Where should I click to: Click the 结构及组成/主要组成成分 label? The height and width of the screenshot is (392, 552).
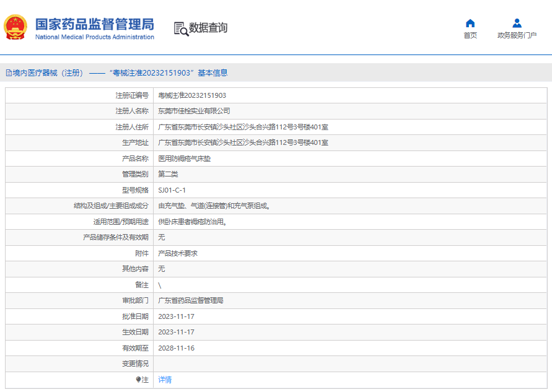[111, 206]
